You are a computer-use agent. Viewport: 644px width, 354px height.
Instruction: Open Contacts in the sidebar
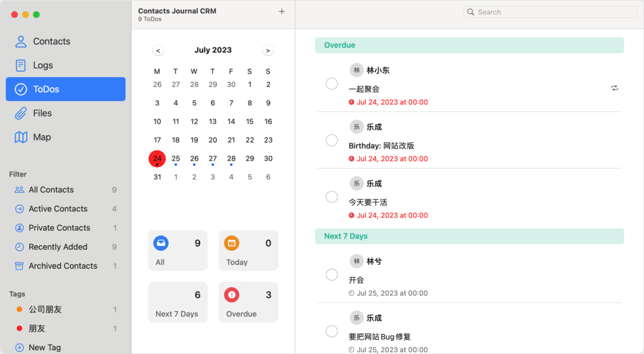pos(66,41)
